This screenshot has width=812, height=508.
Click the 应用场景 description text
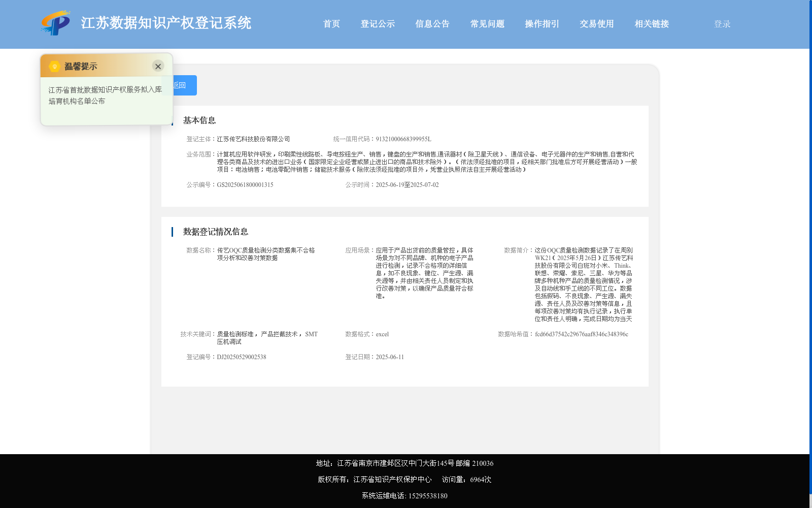(424, 273)
